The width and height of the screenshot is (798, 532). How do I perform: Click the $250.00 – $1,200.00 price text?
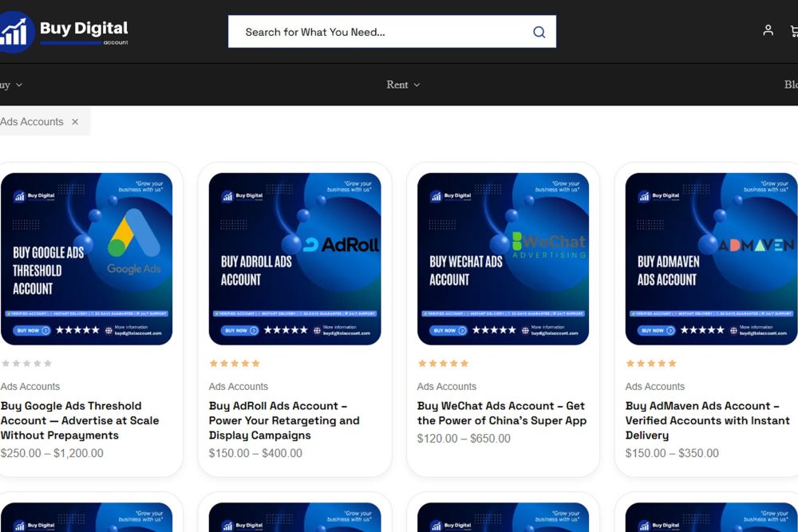coord(52,453)
